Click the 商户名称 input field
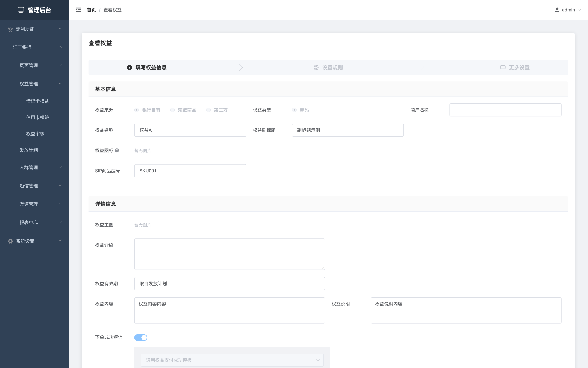Screen dimensions: 588x368 pos(505,110)
